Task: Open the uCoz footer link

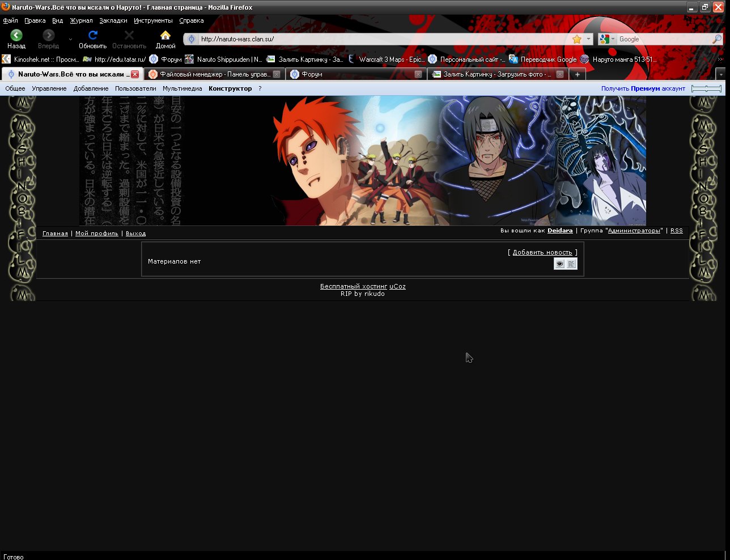Action: [397, 286]
